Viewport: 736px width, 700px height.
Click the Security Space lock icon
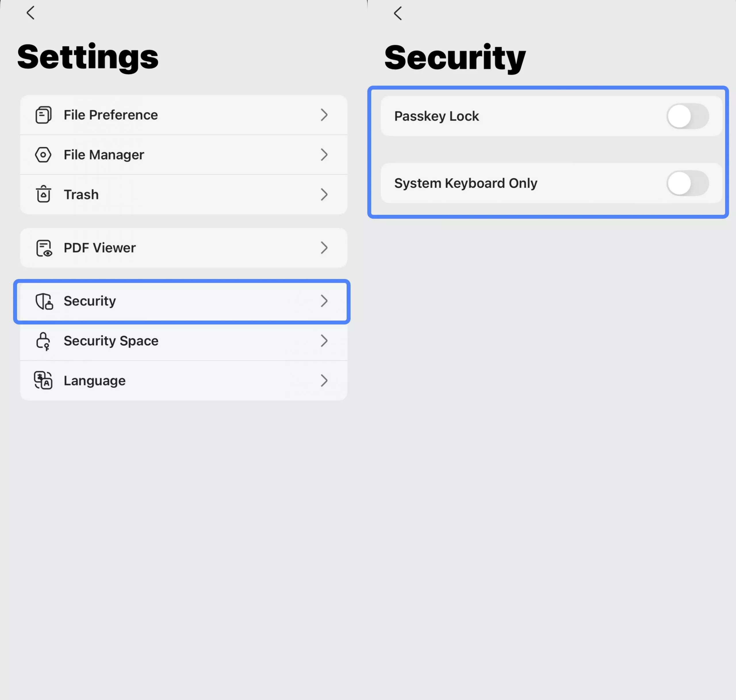43,341
